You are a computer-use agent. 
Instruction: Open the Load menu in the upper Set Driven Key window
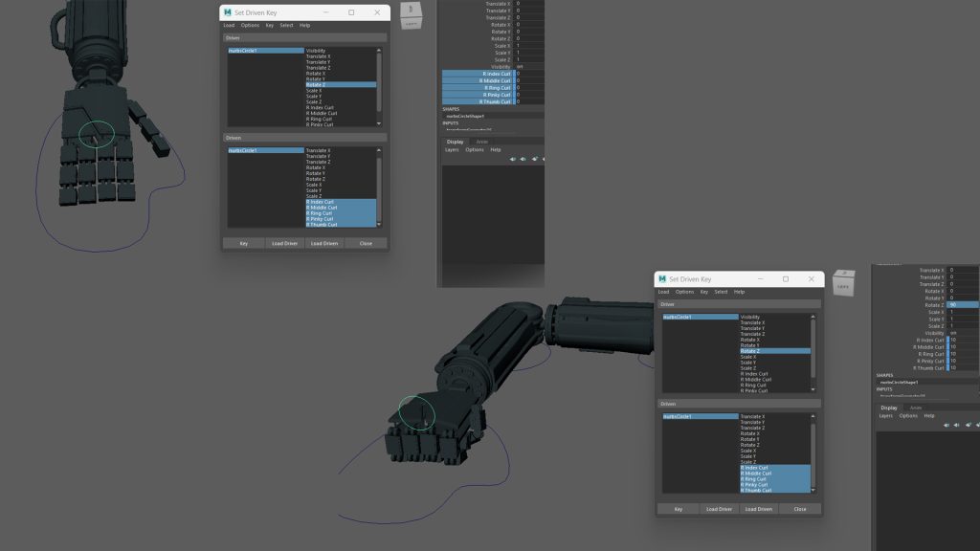pos(229,26)
